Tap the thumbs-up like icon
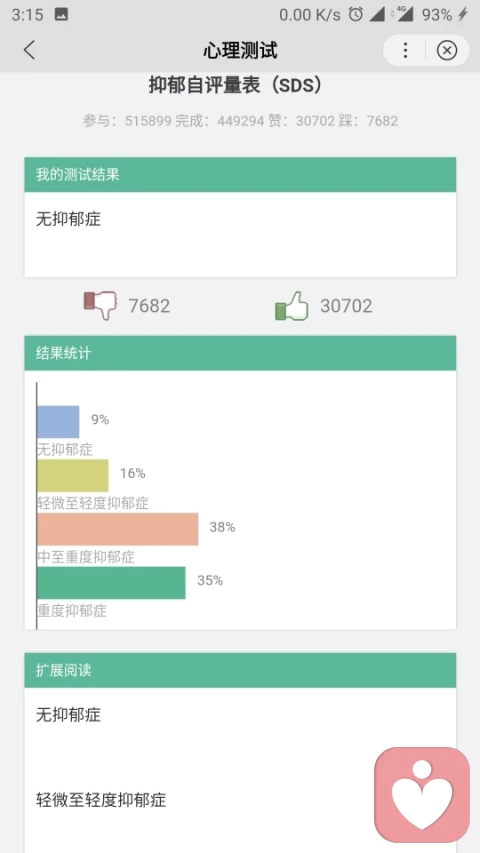 292,306
